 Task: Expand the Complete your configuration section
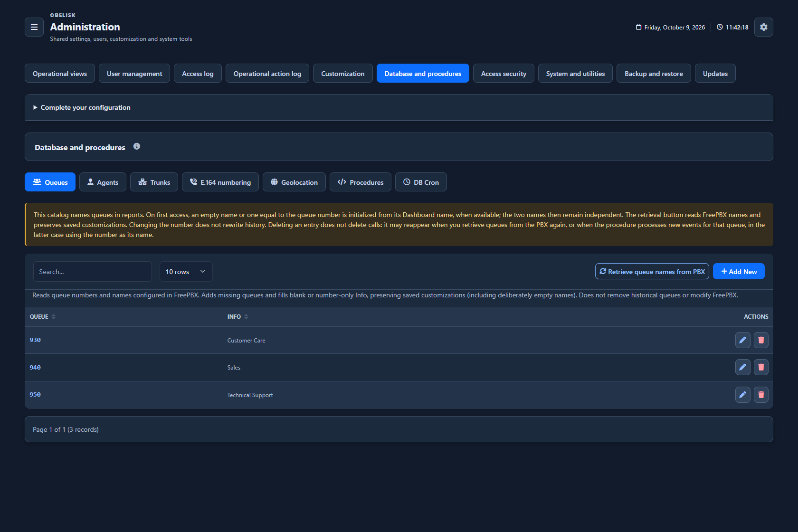399,107
